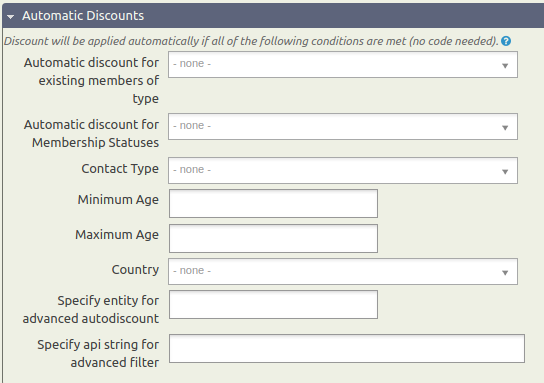Click api string for advanced filter field
This screenshot has height=383, width=544.
coord(347,349)
